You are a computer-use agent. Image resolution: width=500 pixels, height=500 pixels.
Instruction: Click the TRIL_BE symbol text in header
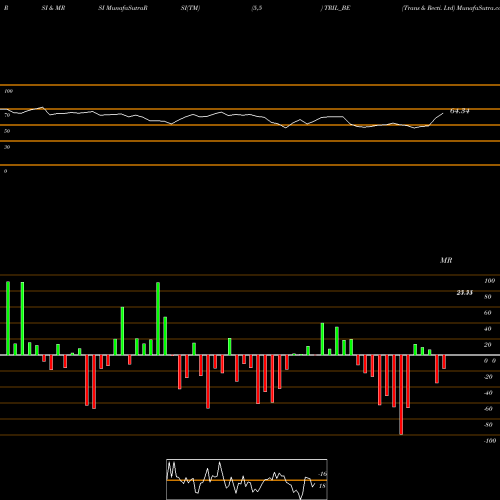tap(337, 8)
